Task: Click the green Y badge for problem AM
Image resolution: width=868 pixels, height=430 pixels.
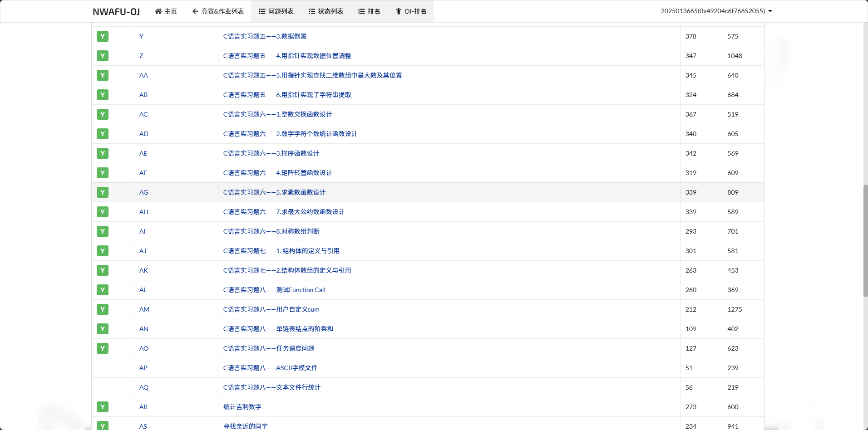Action: click(x=103, y=309)
